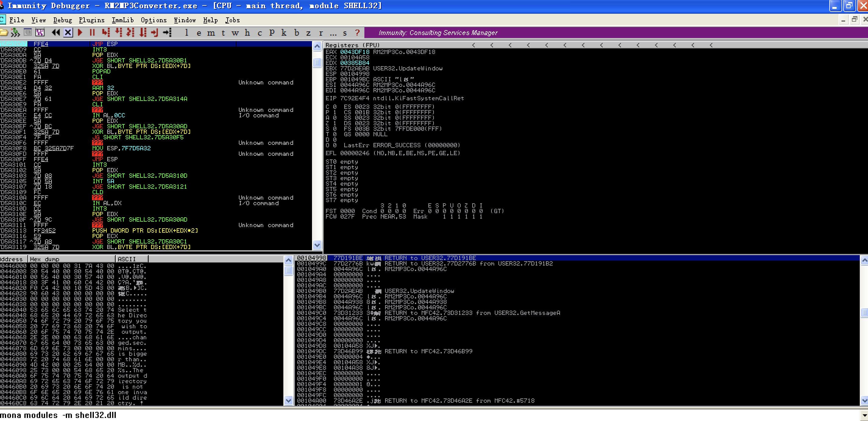Open the Window menu
This screenshot has height=421, width=868.
tap(185, 20)
